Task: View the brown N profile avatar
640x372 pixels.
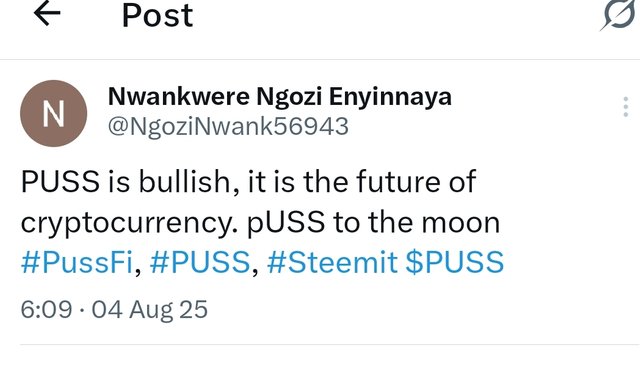Action: click(x=53, y=114)
